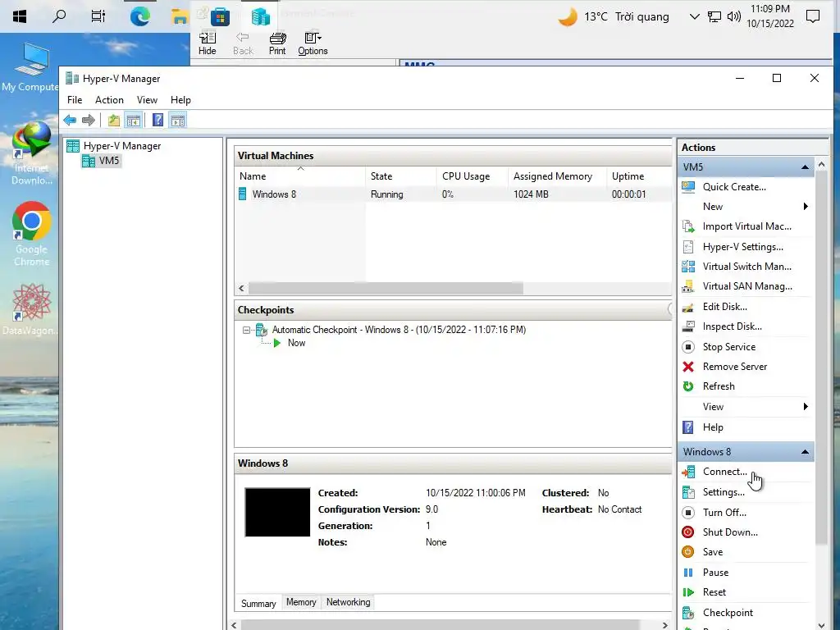Open the Action menu
The height and width of the screenshot is (630, 840).
109,100
